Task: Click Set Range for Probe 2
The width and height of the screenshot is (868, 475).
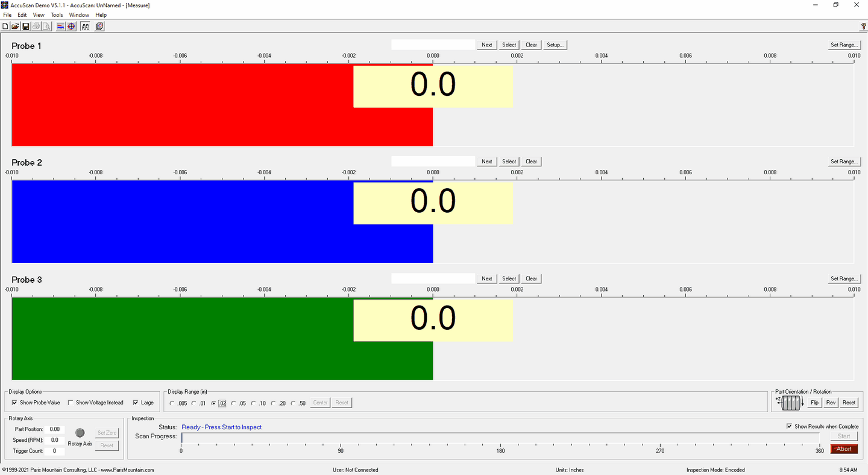Action: pyautogui.click(x=843, y=162)
